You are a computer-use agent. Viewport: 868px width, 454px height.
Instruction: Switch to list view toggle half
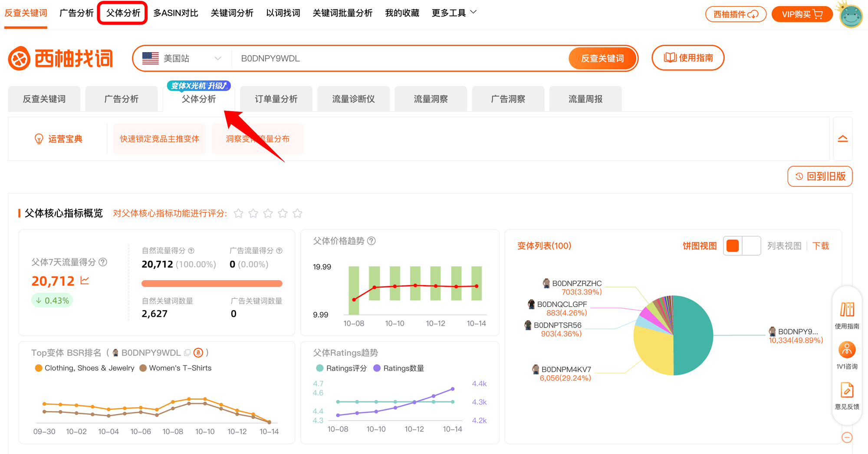752,246
